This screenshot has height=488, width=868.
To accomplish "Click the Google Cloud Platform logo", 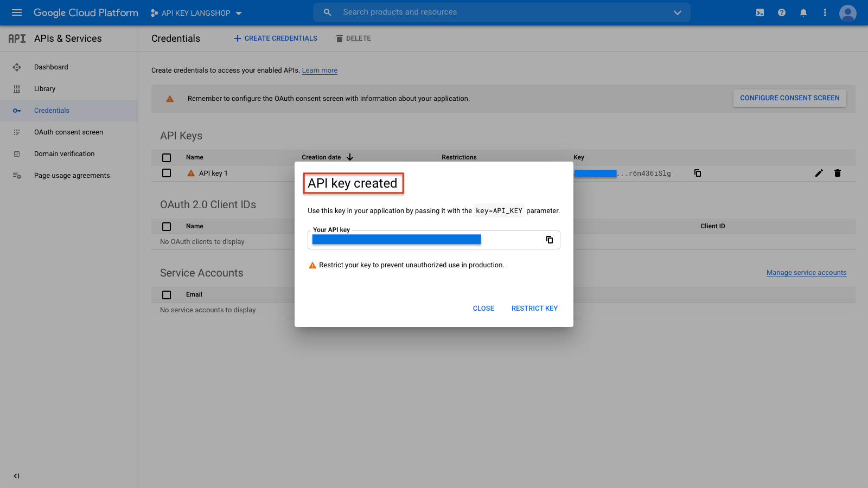I will pos(86,12).
